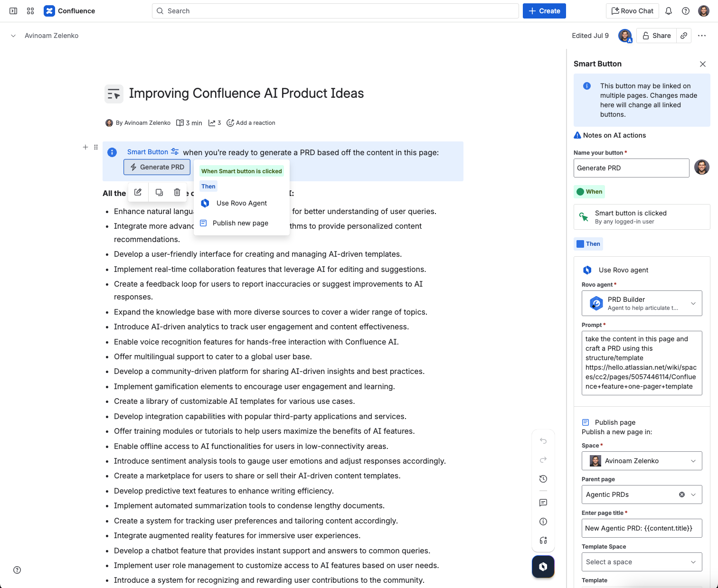This screenshot has height=588, width=718.
Task: Click the redo arrow in floating toolbar
Action: pos(543,460)
